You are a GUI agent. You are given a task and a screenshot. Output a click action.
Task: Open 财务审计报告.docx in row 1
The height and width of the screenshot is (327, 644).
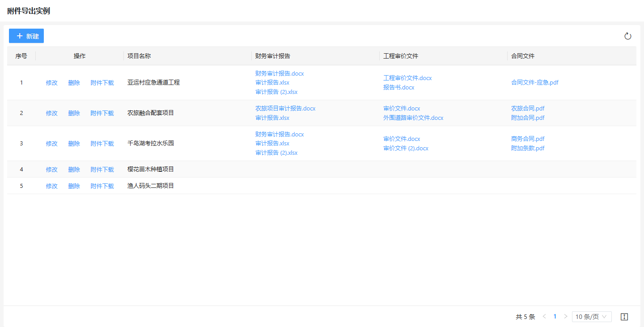tap(280, 73)
